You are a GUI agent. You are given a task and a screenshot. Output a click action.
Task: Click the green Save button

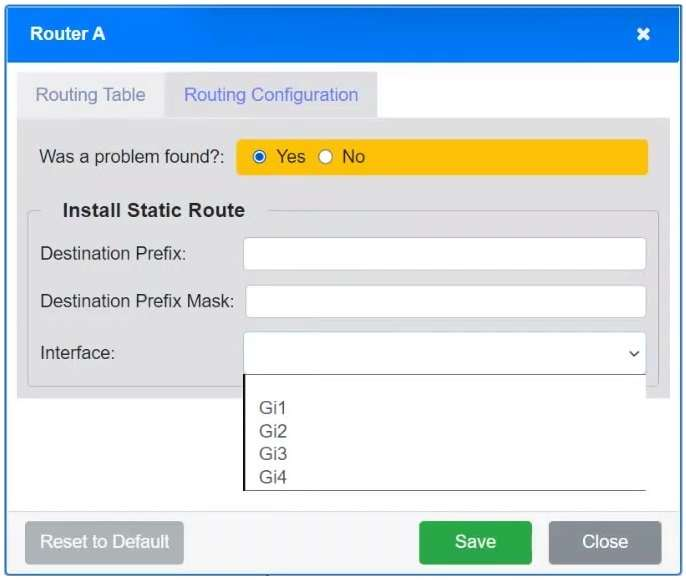(475, 542)
